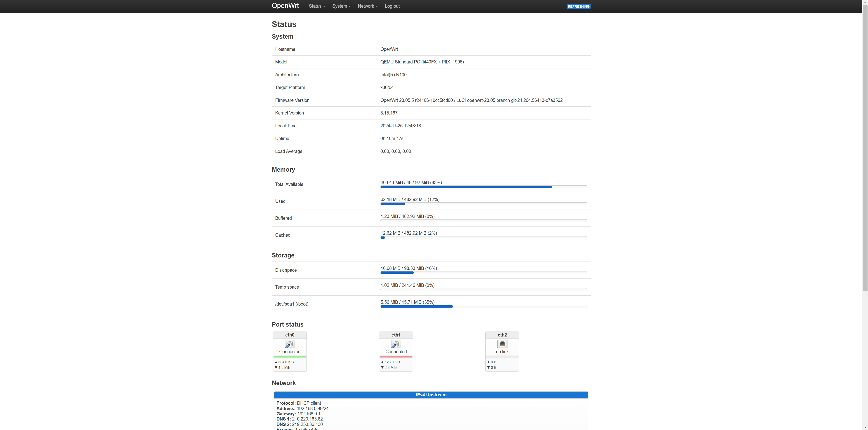Click the REFRESHING indicator badge
This screenshot has width=868, height=430.
(578, 6)
